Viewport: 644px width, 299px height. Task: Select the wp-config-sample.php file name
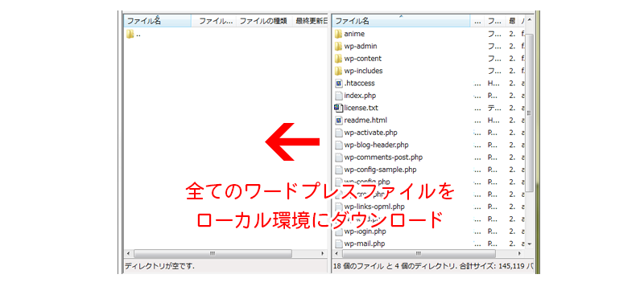(381, 170)
